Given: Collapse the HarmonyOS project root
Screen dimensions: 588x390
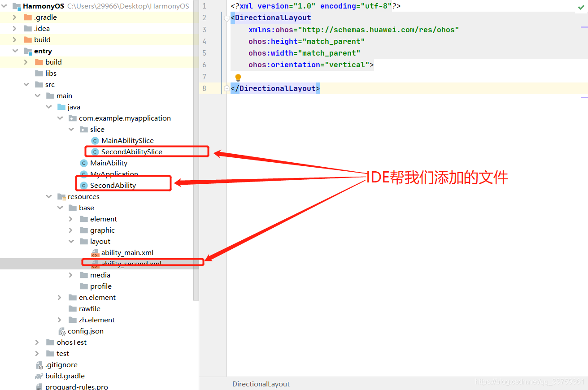Looking at the screenshot, I should pos(4,6).
